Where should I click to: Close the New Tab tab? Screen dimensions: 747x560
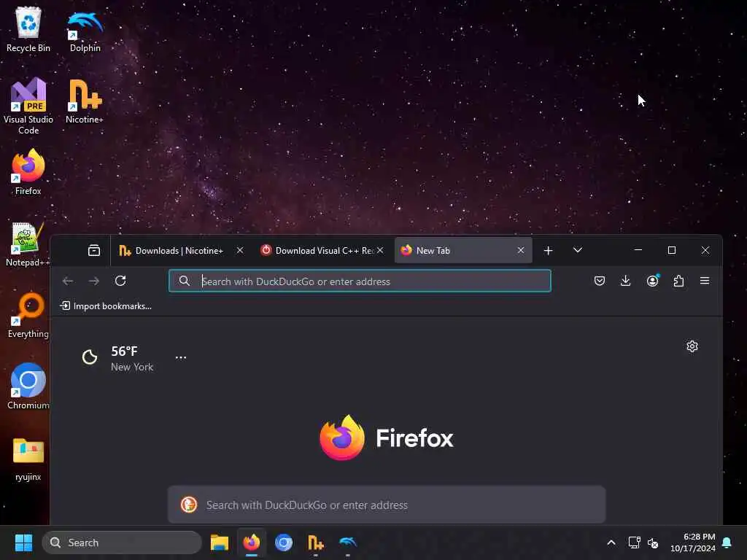pyautogui.click(x=521, y=251)
